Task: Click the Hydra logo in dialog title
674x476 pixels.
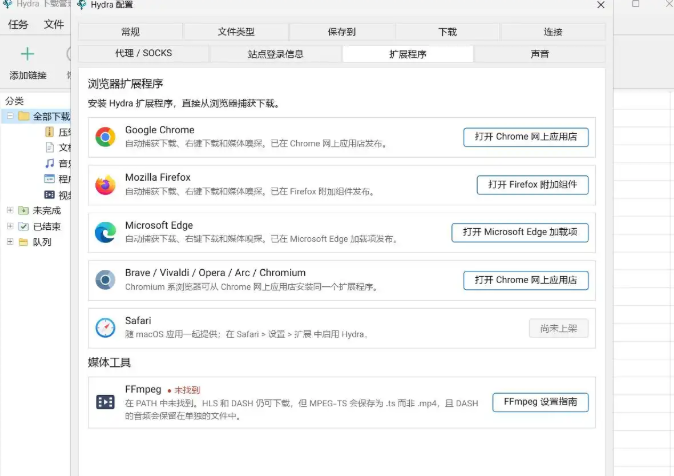Action: point(82,5)
